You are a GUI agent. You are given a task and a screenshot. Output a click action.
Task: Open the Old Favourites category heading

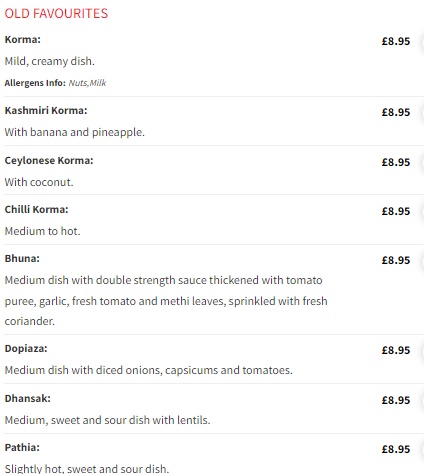tap(56, 14)
